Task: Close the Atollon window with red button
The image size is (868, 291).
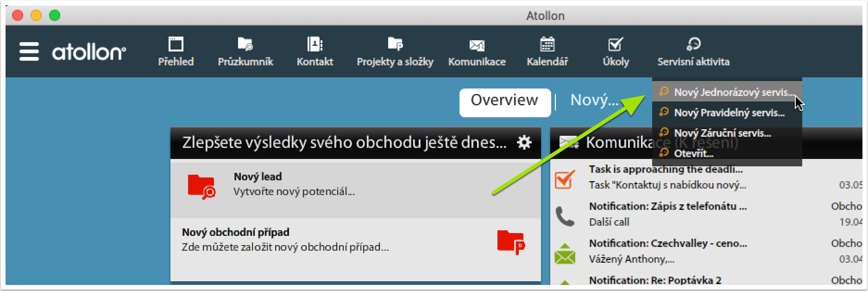Action: coord(18,15)
